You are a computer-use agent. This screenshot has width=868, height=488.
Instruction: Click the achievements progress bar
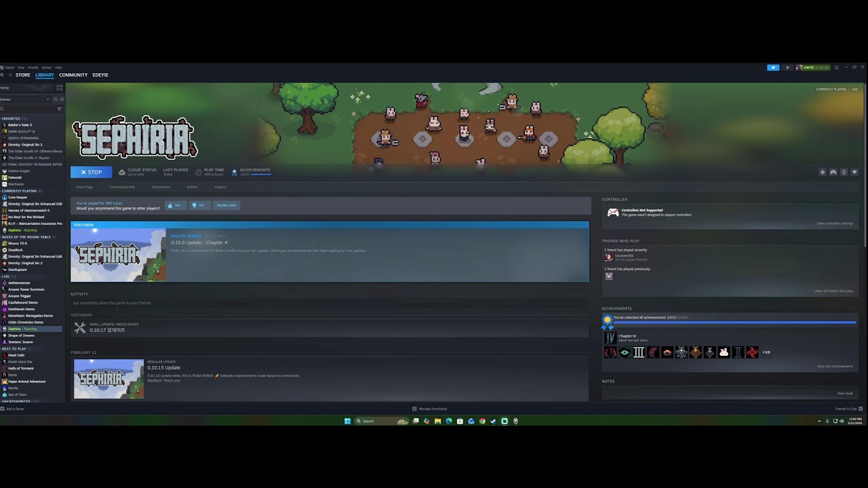[734, 323]
